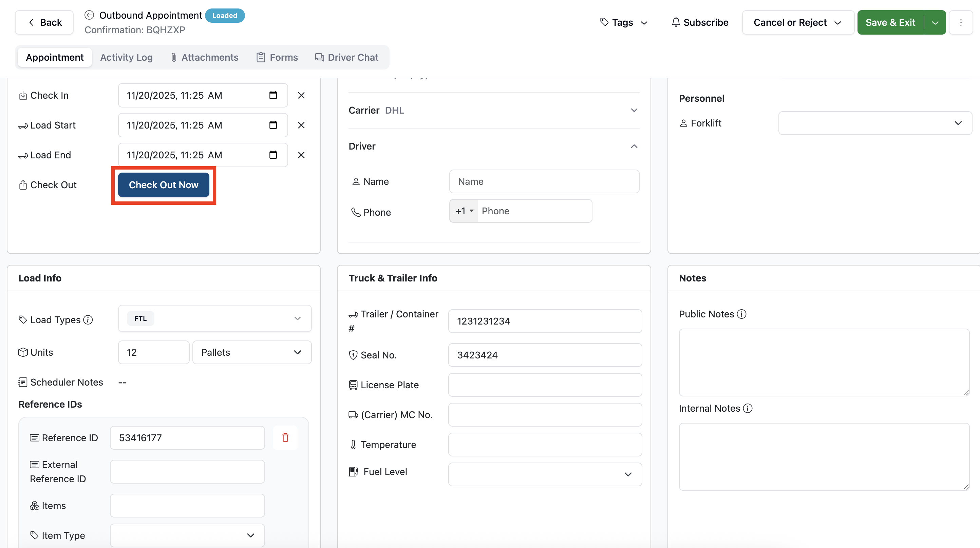Click the Units box icon

tap(23, 353)
